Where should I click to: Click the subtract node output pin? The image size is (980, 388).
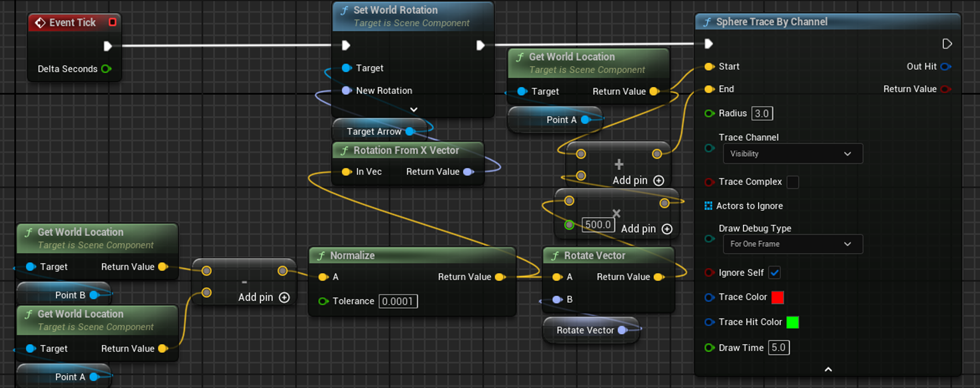click(x=282, y=271)
